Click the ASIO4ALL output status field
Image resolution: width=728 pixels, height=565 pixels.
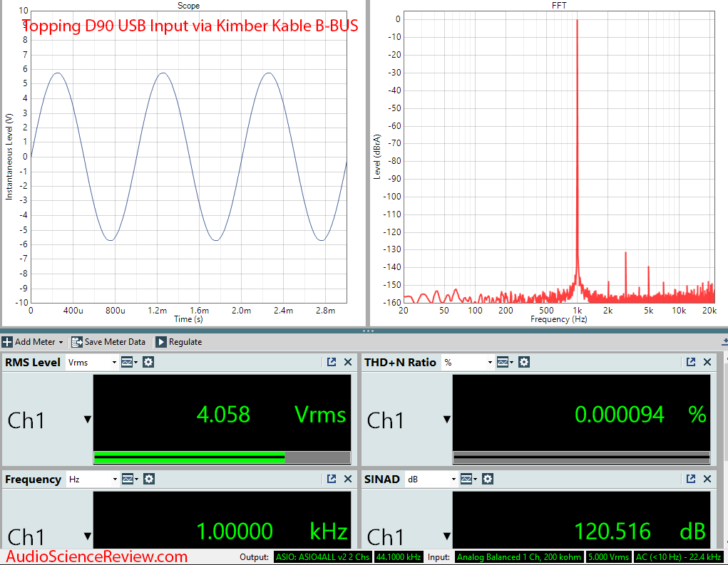pos(323,556)
